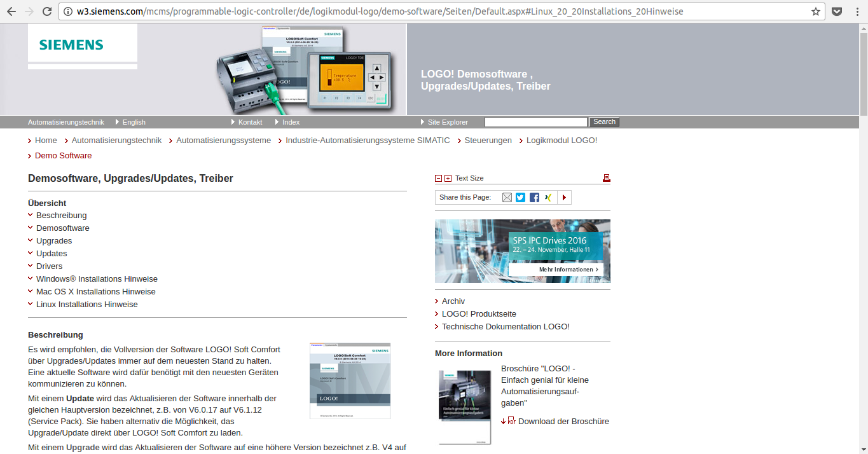868x454 pixels.
Task: Bookmark the page with the star icon
Action: coord(816,11)
